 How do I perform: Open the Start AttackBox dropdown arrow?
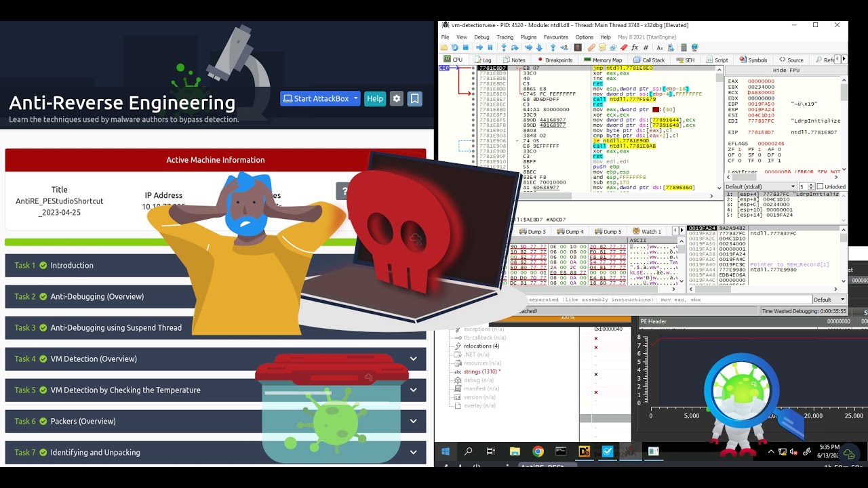pyautogui.click(x=355, y=98)
